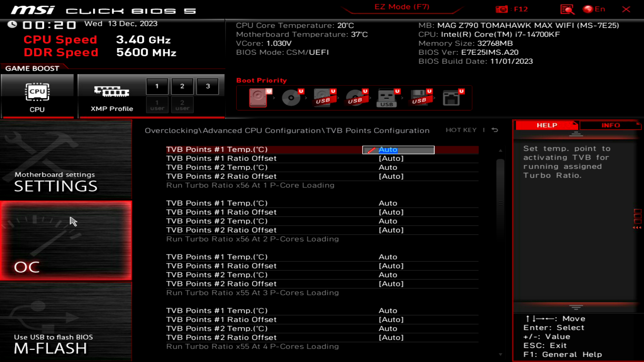644x362 pixels.
Task: Click return navigation arrow button
Action: coord(496,129)
